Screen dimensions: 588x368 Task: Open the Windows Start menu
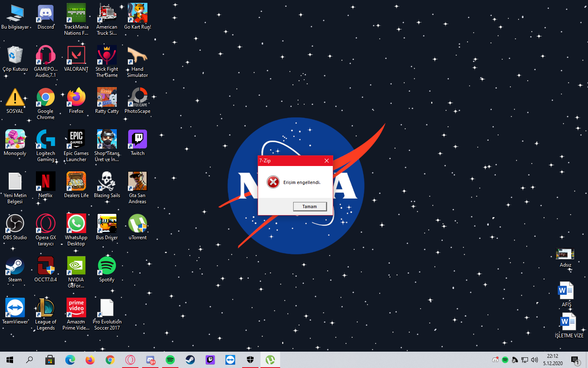point(10,360)
